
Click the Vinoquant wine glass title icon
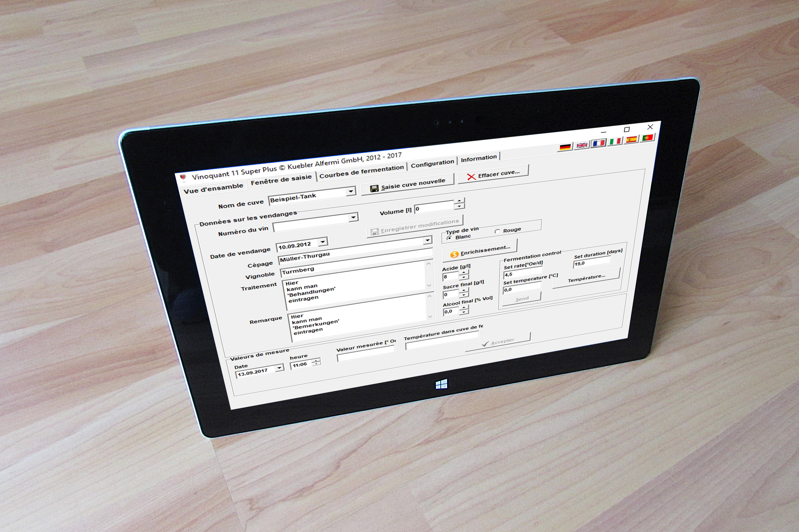pyautogui.click(x=183, y=178)
